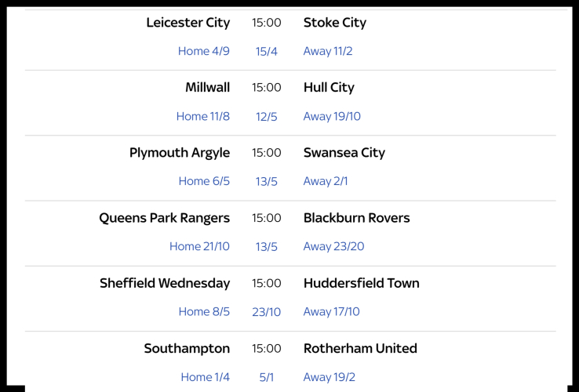Select Millwall Home 11/8 odds
This screenshot has width=579, height=392.
point(202,117)
